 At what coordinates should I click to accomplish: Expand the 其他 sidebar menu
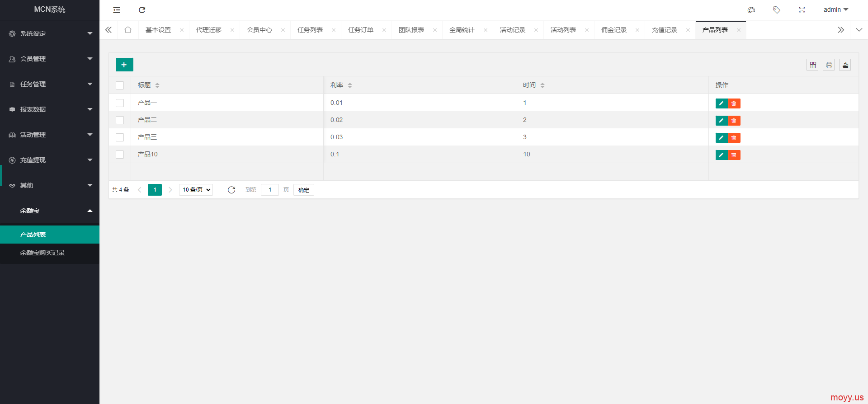50,185
